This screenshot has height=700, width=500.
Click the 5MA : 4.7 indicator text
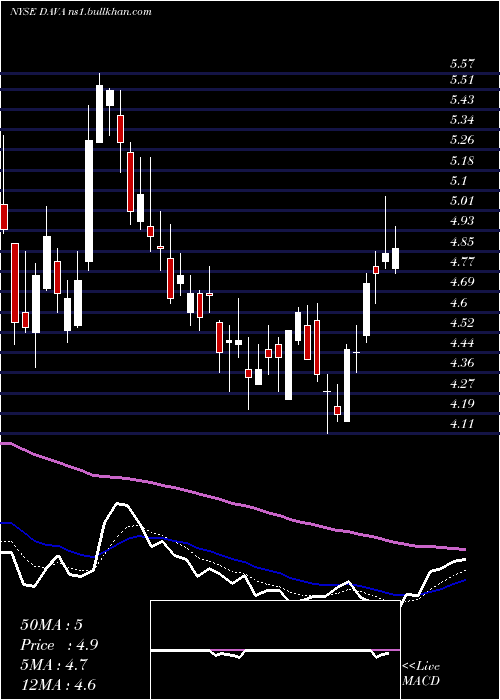pos(56,665)
